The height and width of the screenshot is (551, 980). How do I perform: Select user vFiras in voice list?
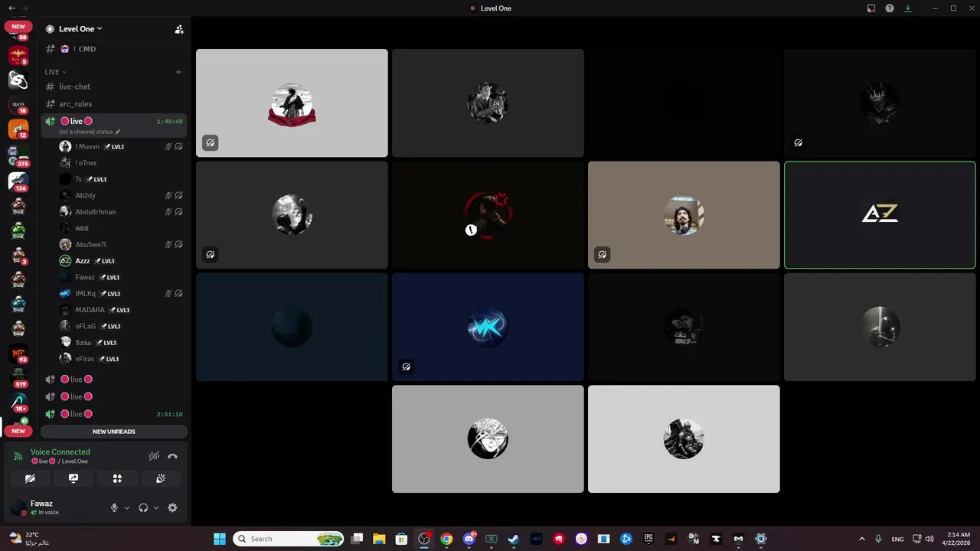coord(121,359)
